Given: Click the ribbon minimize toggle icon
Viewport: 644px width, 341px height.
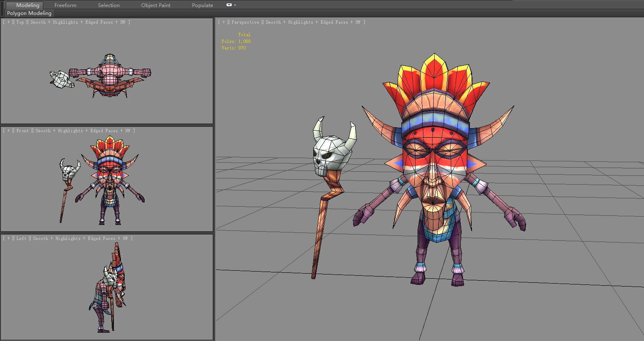Looking at the screenshot, I should [x=229, y=5].
